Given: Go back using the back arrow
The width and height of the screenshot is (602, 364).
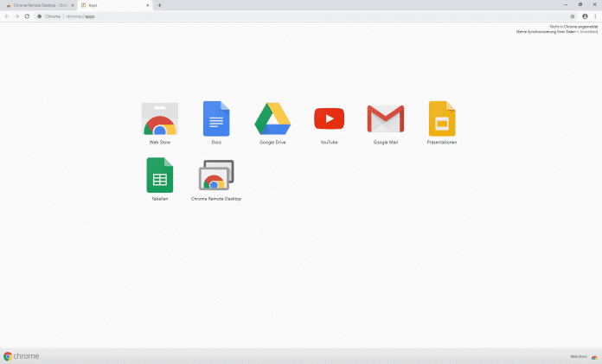Looking at the screenshot, I should [7, 16].
